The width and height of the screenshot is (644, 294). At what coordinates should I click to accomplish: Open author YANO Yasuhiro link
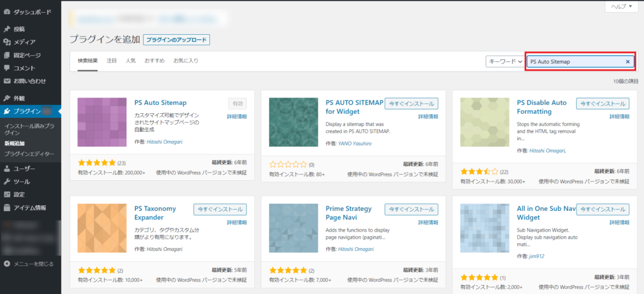[355, 144]
